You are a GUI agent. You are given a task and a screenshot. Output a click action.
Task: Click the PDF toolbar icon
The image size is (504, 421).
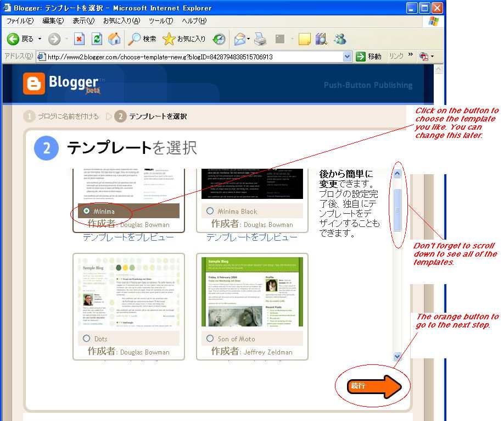424,57
